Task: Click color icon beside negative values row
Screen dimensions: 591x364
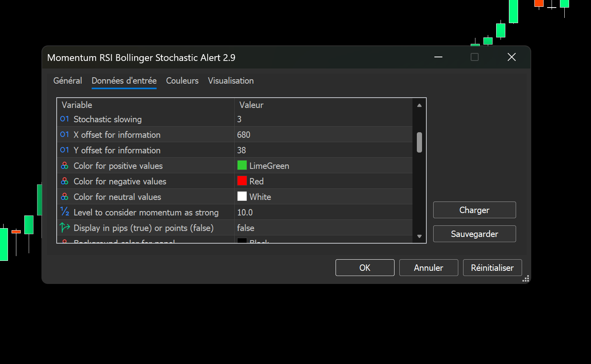Action: (x=65, y=181)
